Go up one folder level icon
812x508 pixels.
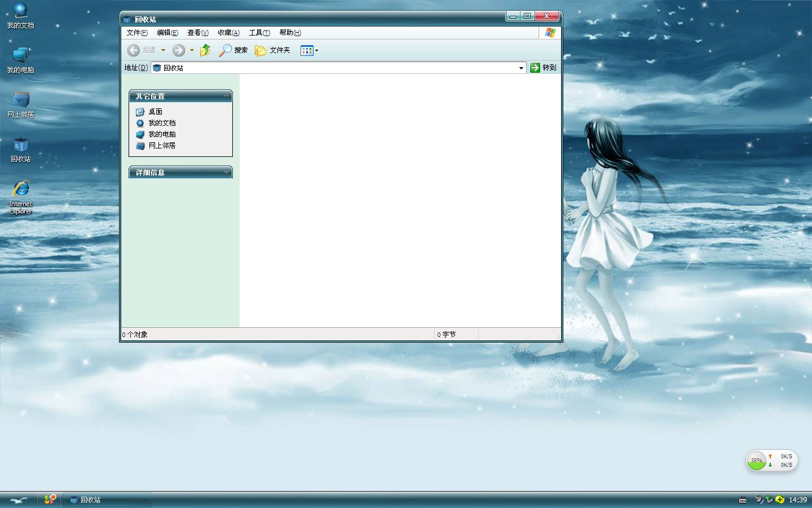[205, 50]
